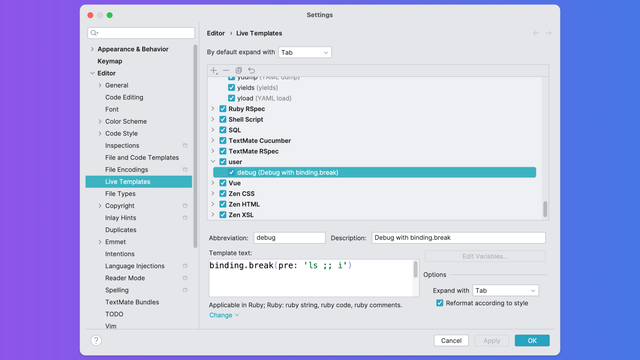Open the TODO settings page
The image size is (640, 360).
click(x=114, y=314)
